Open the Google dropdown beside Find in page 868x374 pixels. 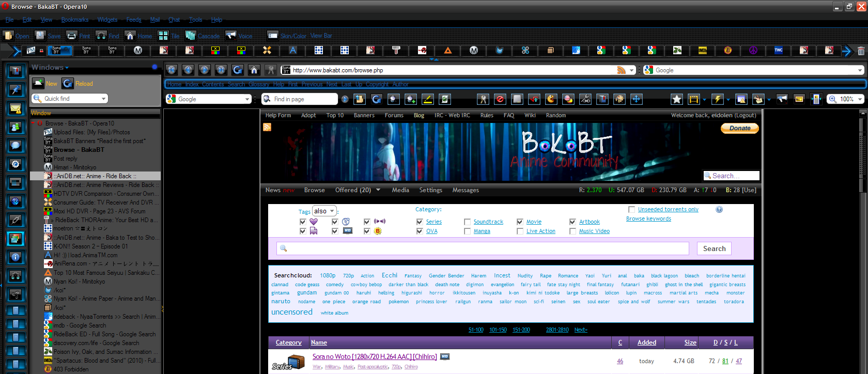click(x=247, y=99)
